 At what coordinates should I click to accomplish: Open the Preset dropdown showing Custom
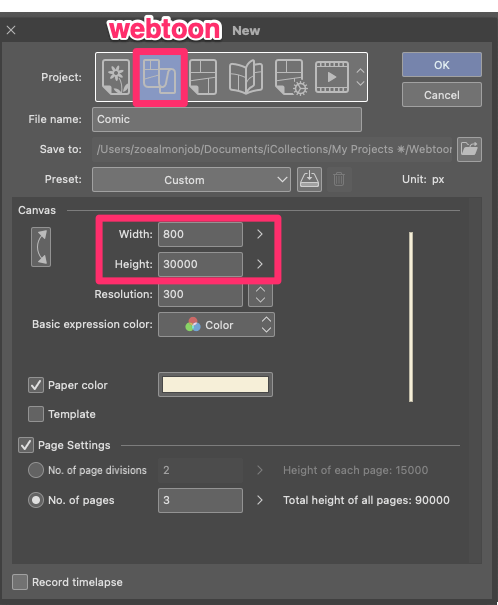pyautogui.click(x=191, y=179)
